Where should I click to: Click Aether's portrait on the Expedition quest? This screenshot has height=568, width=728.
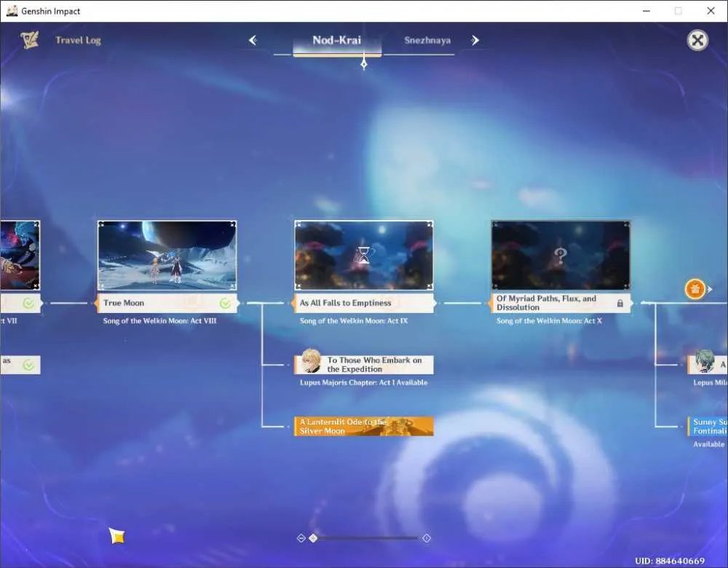click(x=311, y=361)
